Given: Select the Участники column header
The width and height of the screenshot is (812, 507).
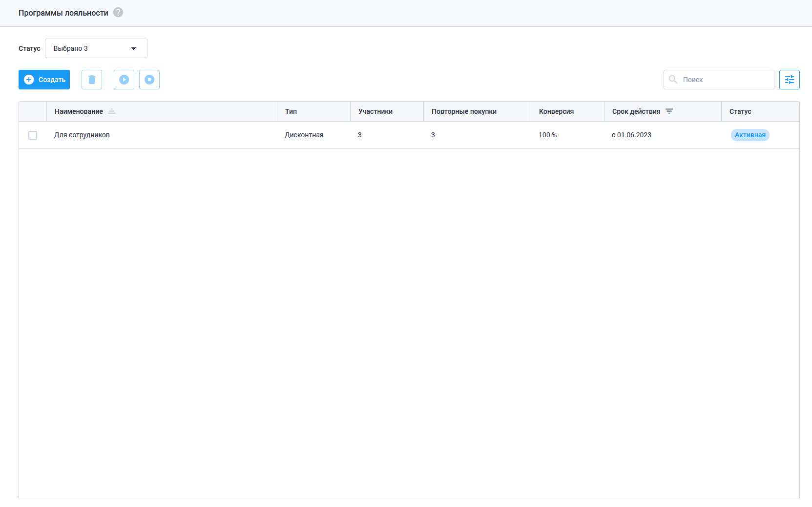Looking at the screenshot, I should 375,111.
